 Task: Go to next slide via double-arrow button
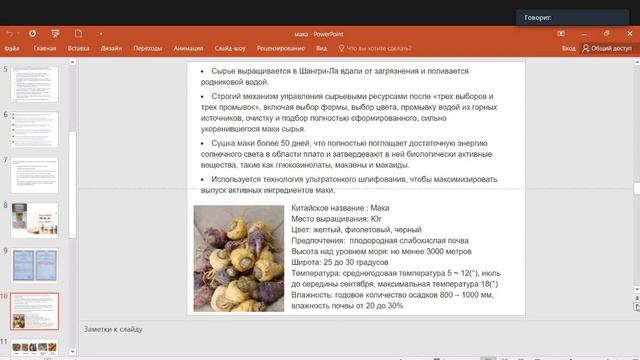click(x=637, y=307)
